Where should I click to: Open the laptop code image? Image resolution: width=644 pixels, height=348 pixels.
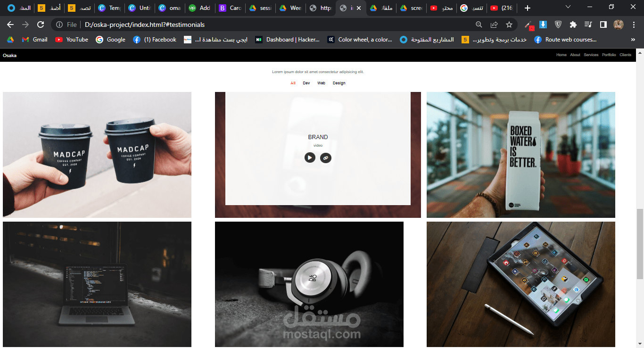click(97, 284)
